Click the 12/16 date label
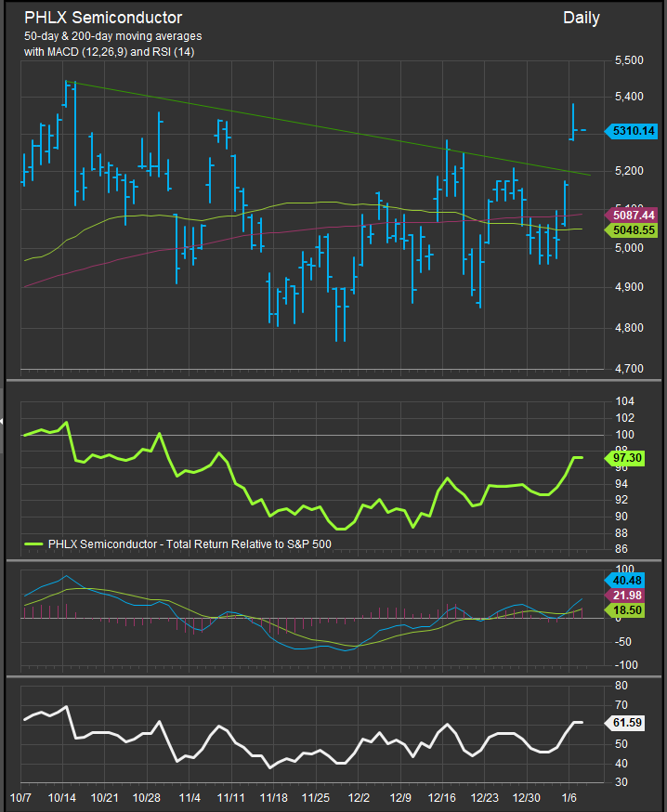The image size is (667, 812). coord(442,797)
